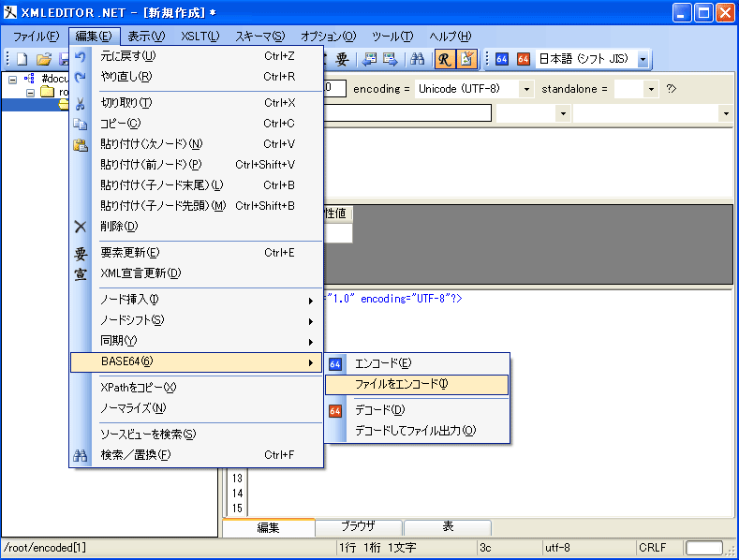
Task: Click the BASE64(6) submenu entry
Action: 196,362
